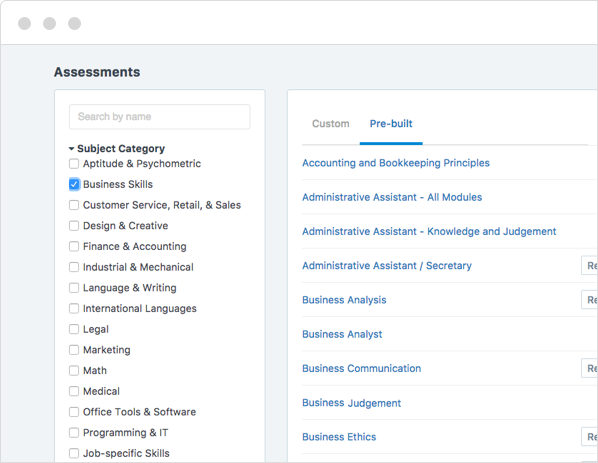Toggle the Office Tools & Software checkbox

point(74,412)
